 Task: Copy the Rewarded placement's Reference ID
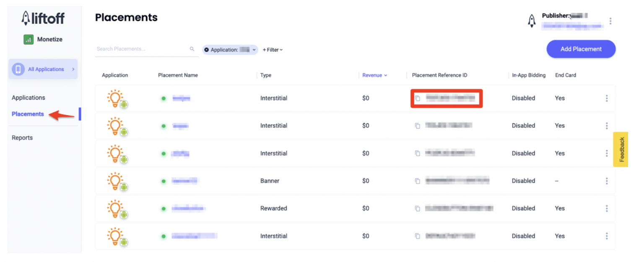pos(417,208)
